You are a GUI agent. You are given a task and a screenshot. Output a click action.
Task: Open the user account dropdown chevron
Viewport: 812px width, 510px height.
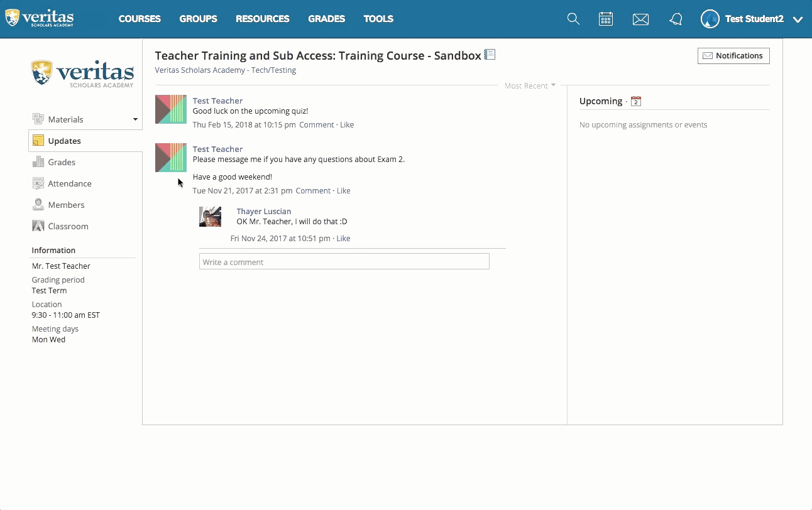(x=798, y=19)
